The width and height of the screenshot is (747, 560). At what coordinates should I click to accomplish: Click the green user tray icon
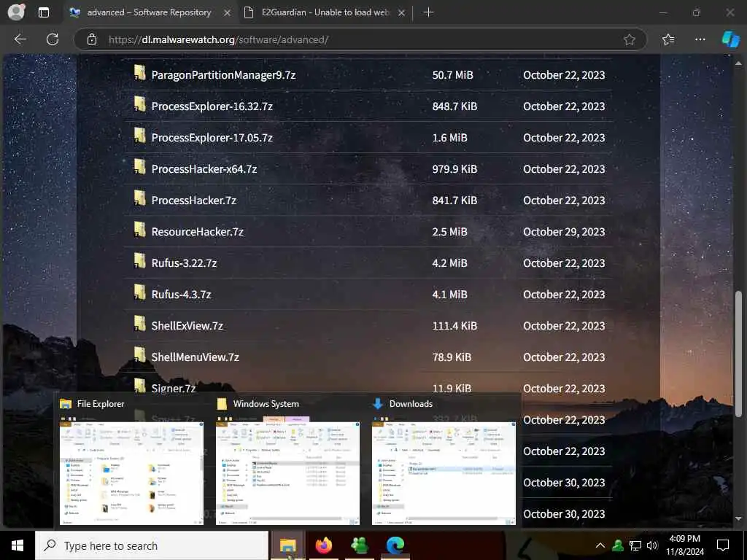[x=618, y=545]
